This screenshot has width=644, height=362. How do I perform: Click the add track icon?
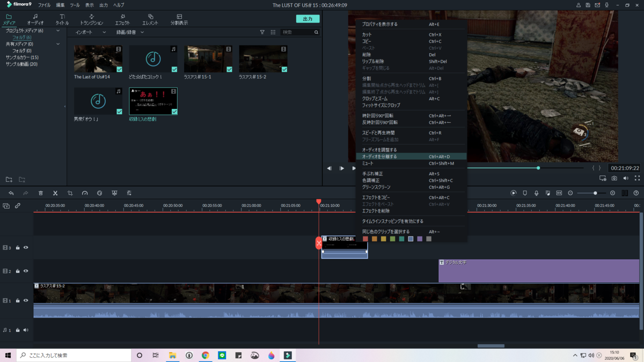pyautogui.click(x=6, y=206)
